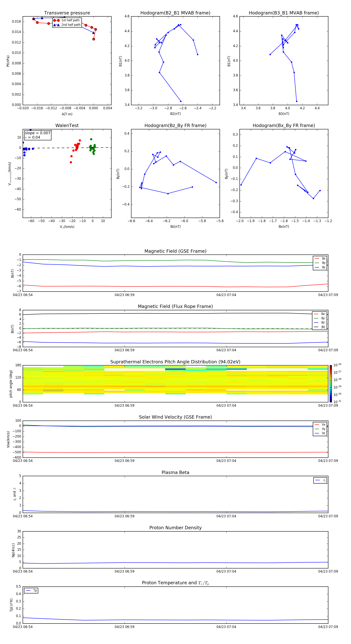The height and width of the screenshot is (644, 351).
Task: Click the |B| entry in flux rope legend
Action: pos(320,327)
